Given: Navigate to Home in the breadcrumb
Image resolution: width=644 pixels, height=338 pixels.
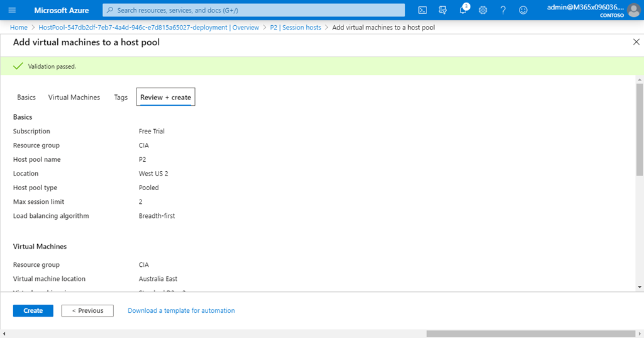Looking at the screenshot, I should (x=19, y=28).
